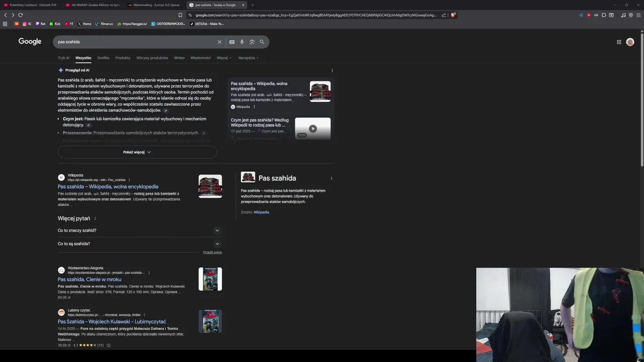This screenshot has width=644, height=362.
Task: Reload the page with the refresh icon
Action: [x=20, y=15]
